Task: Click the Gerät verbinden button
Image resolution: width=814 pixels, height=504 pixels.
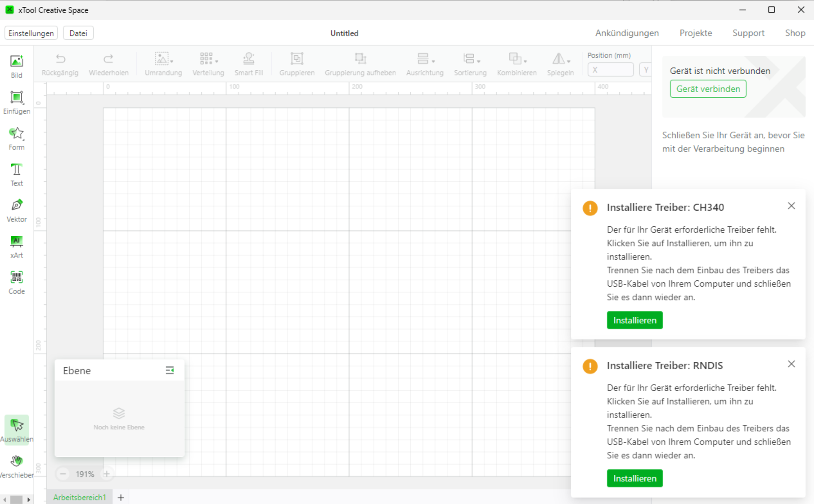Action: tap(708, 89)
